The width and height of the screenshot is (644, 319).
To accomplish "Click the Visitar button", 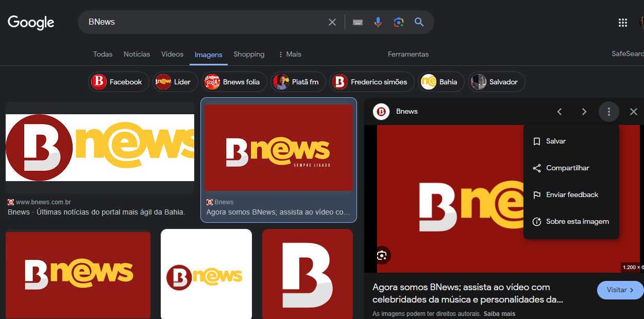I will pos(620,290).
